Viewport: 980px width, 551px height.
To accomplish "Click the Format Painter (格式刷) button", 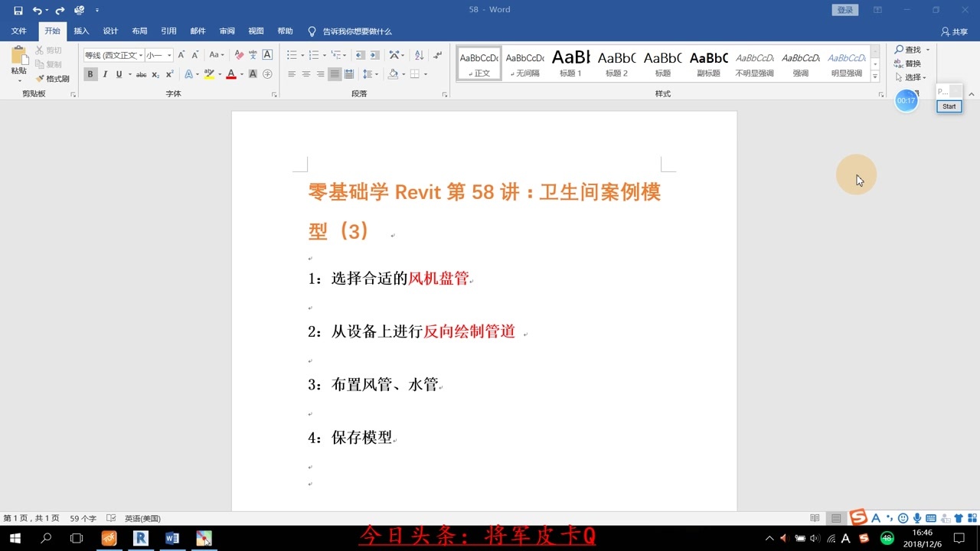I will point(52,79).
